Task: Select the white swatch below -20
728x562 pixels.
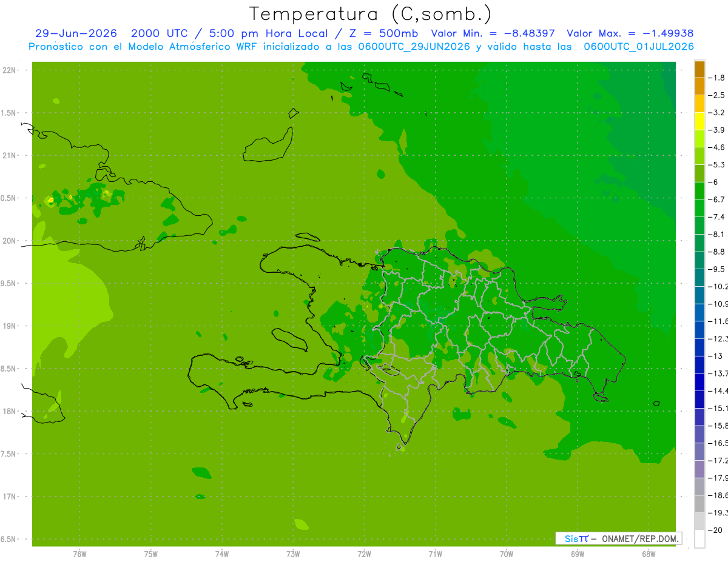Action: click(699, 539)
